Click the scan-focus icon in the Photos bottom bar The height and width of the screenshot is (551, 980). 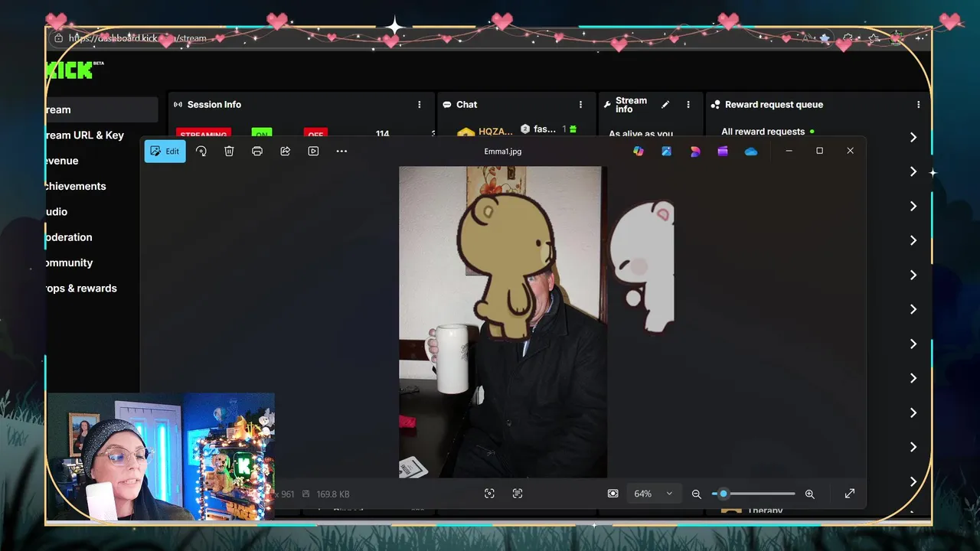(x=490, y=494)
